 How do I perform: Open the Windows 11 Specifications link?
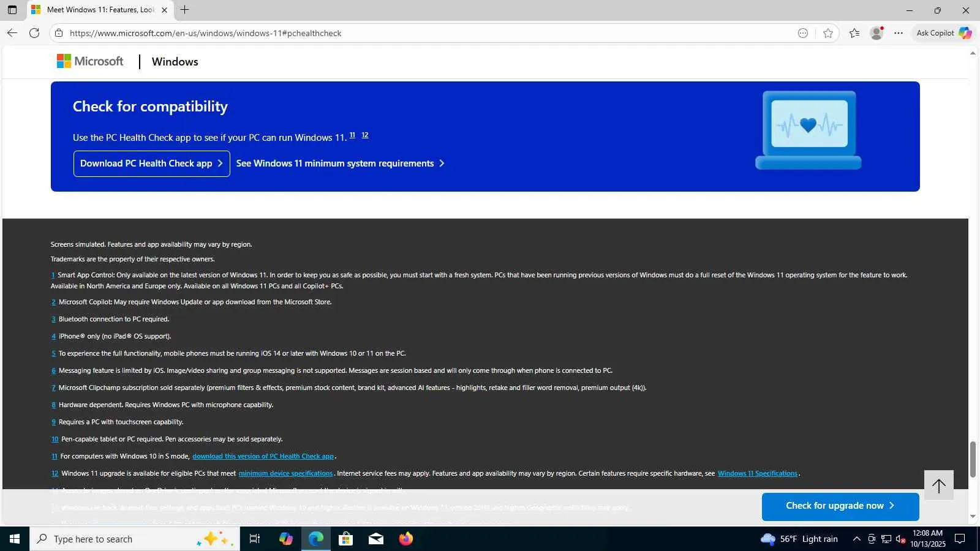click(x=758, y=473)
